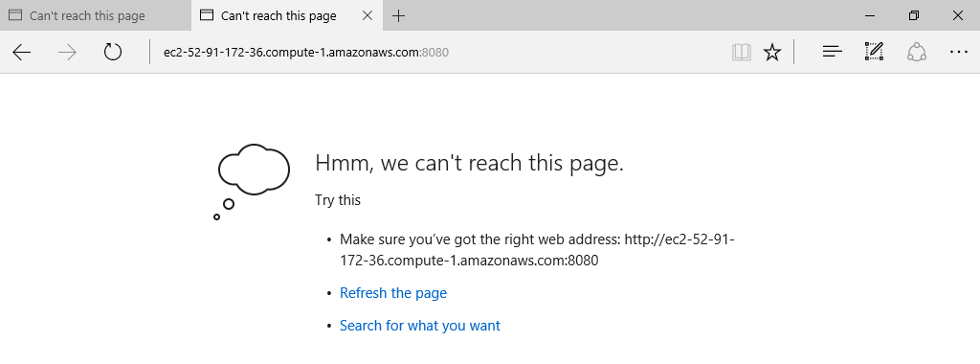Click the Refresh the page link
Image resolution: width=980 pixels, height=364 pixels.
tap(393, 293)
